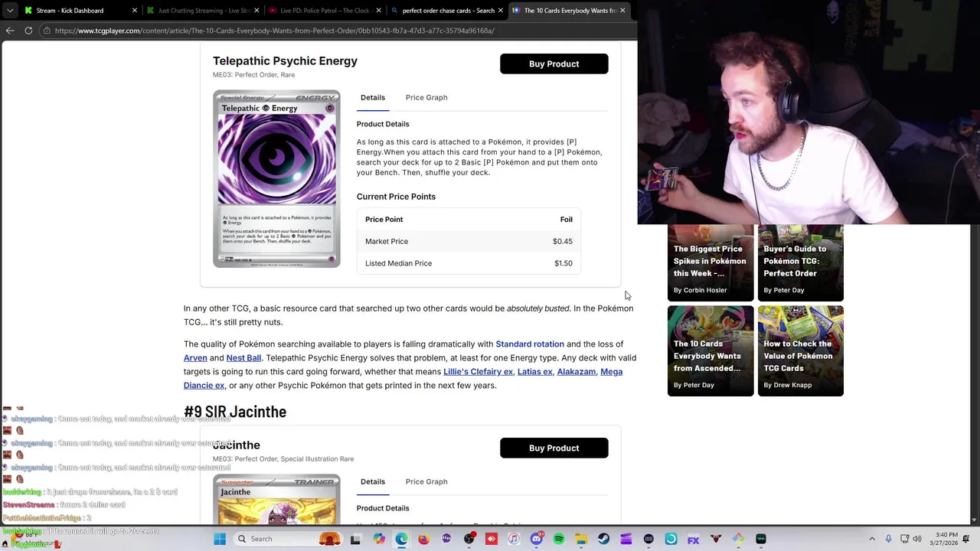980x551 pixels.
Task: Launch Copilot from the taskbar
Action: 379,539
